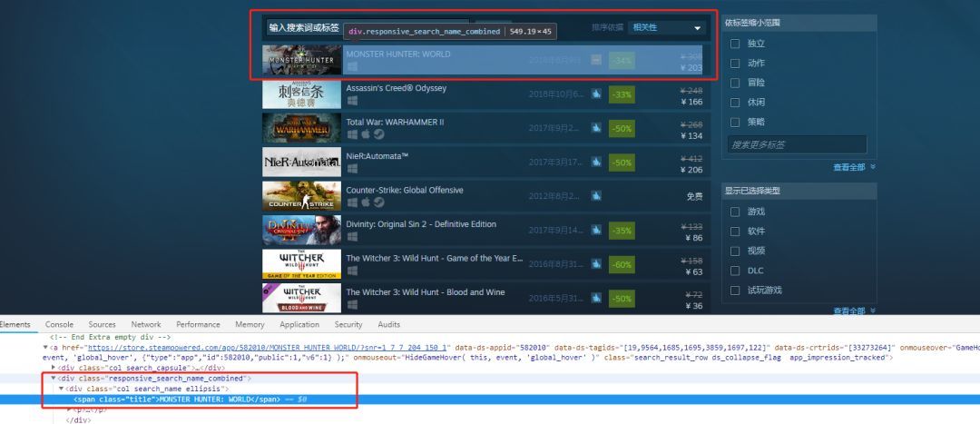Enable the DLC type checkbox
This screenshot has width=980, height=424.
(735, 271)
